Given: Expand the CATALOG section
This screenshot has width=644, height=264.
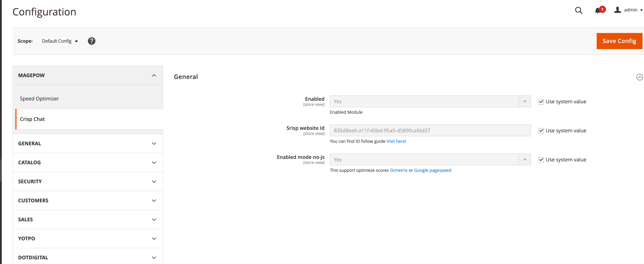Looking at the screenshot, I should point(87,162).
